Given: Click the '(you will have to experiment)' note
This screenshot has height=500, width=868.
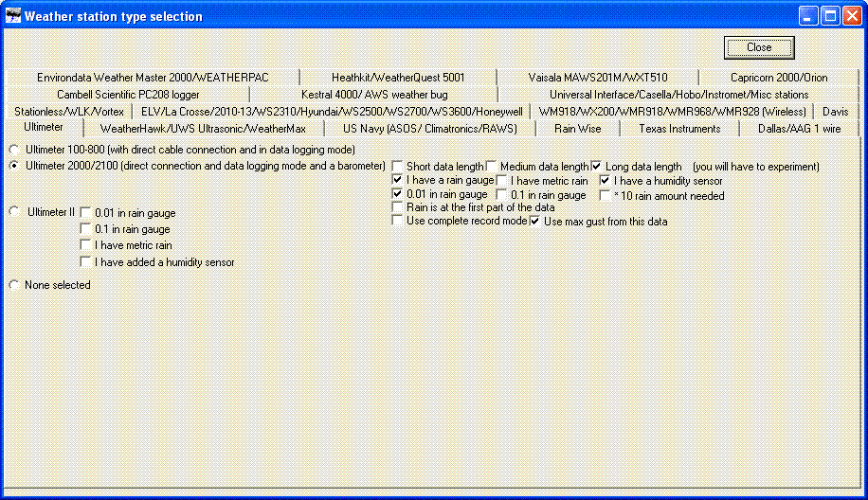Looking at the screenshot, I should point(755,167).
